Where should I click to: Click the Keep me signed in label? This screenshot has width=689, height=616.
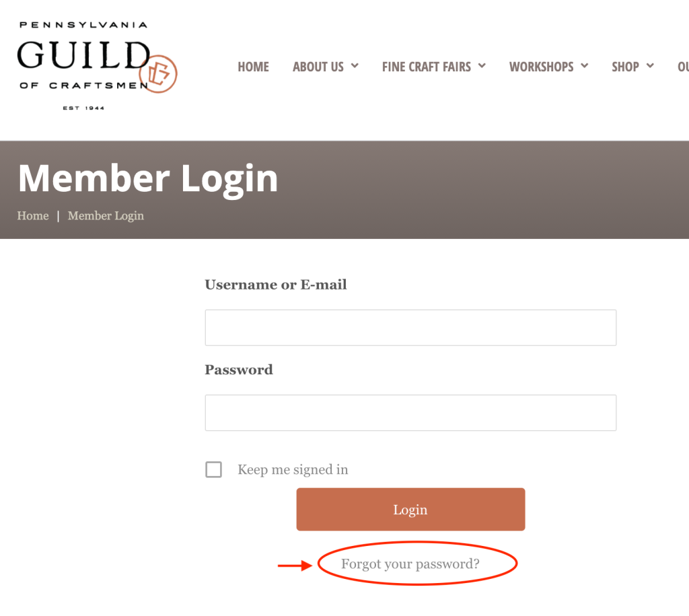(293, 470)
